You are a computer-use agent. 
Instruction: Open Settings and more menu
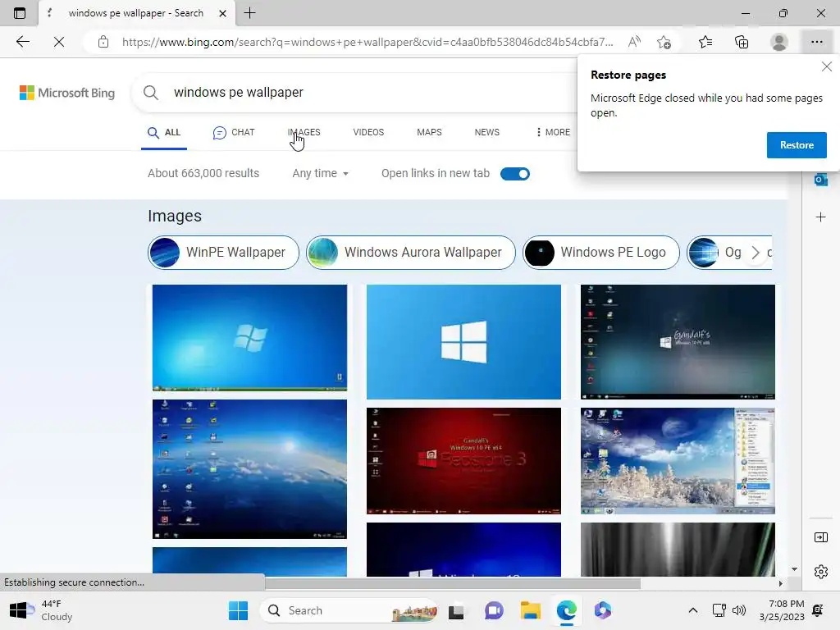coord(816,42)
